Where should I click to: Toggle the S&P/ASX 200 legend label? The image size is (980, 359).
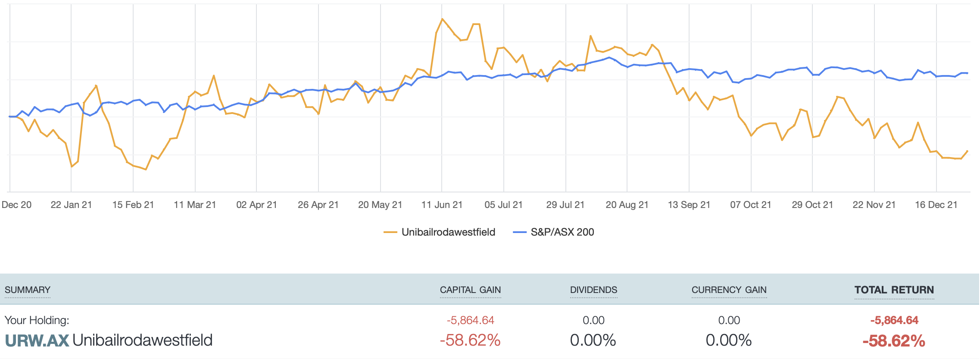[562, 232]
